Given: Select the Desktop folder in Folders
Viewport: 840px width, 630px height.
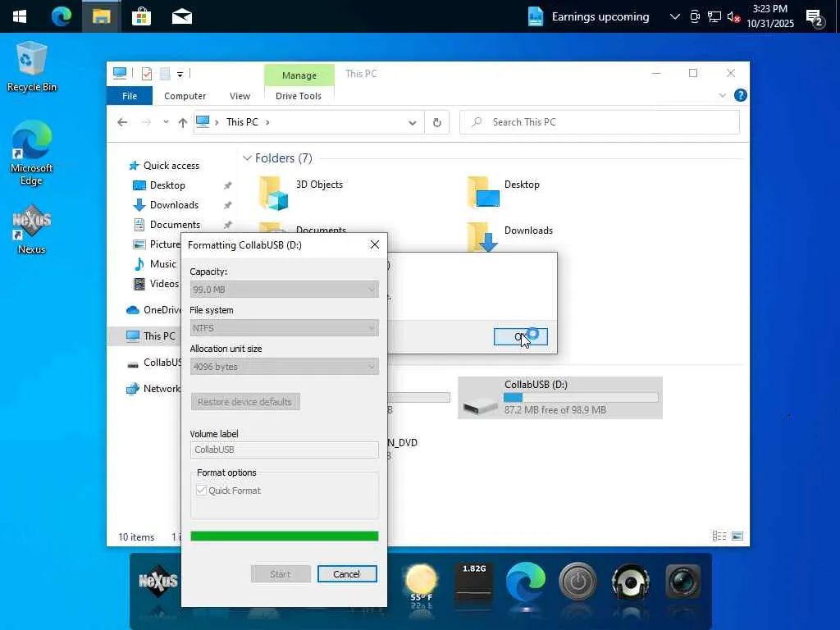Looking at the screenshot, I should click(504, 192).
